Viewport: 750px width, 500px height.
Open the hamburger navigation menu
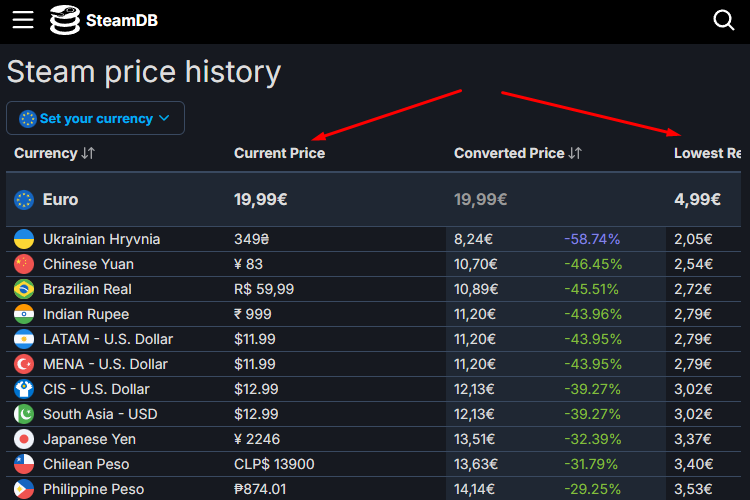[23, 20]
